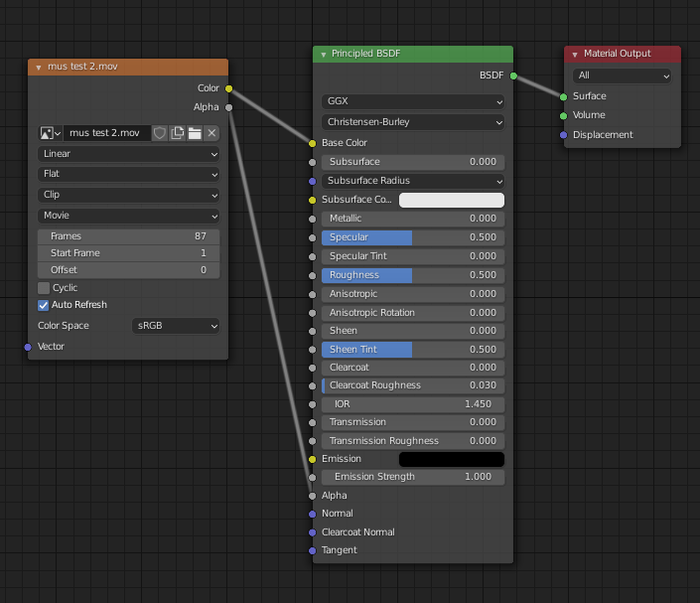Image resolution: width=700 pixels, height=603 pixels.
Task: Open the image browse dropdown icon
Action: pyautogui.click(x=50, y=133)
